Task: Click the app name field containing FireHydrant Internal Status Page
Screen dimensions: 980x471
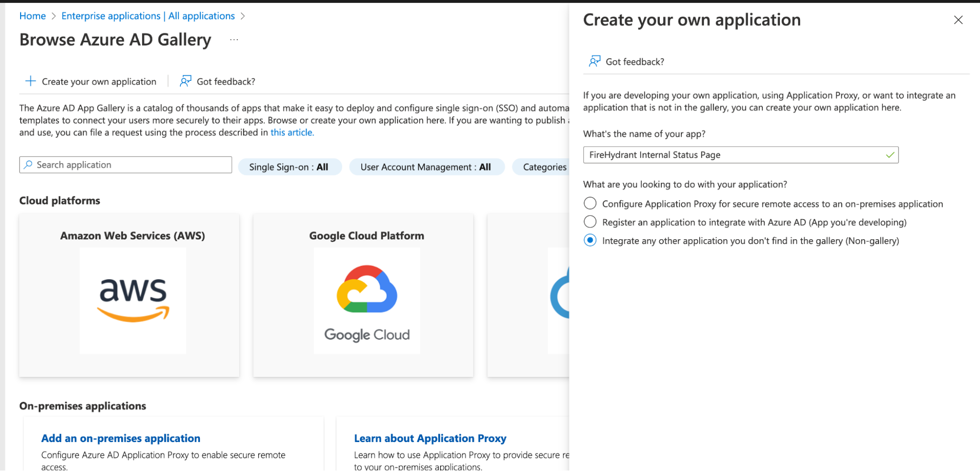Action: 741,155
